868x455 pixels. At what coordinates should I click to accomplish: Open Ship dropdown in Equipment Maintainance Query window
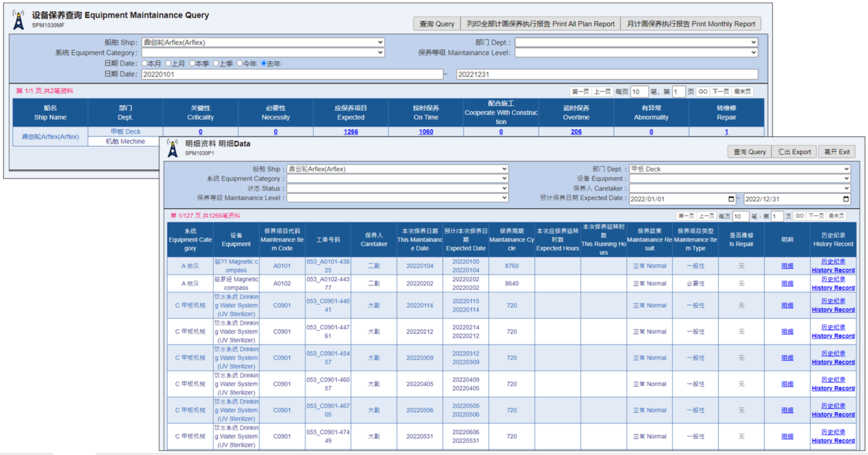[263, 42]
